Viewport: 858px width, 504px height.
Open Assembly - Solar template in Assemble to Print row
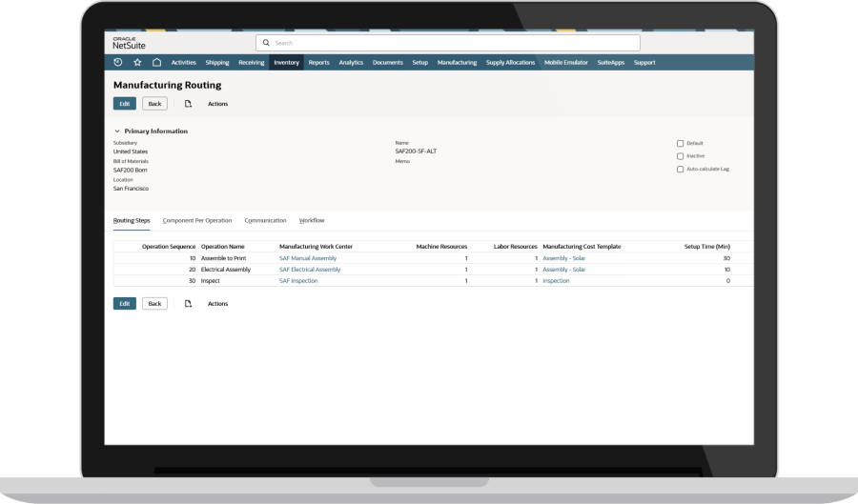564,258
